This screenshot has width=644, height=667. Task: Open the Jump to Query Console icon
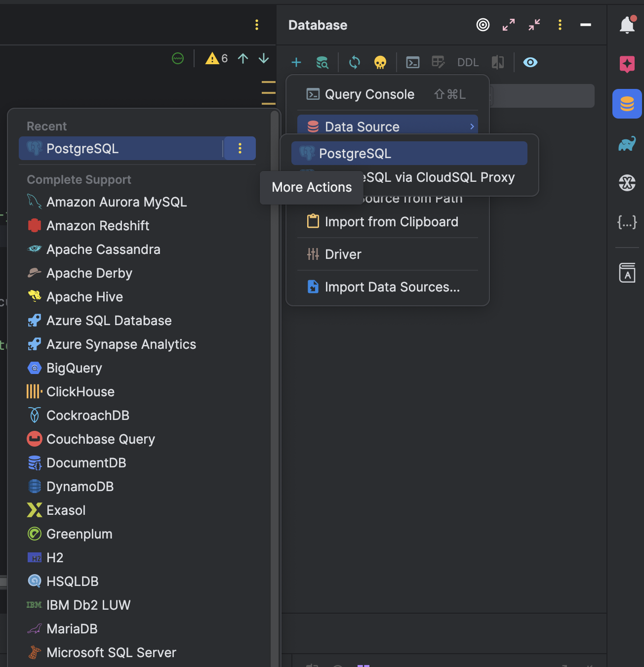coord(413,62)
